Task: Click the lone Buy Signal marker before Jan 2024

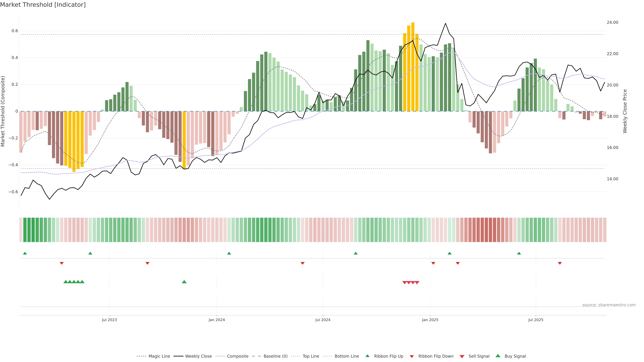Action: (184, 282)
